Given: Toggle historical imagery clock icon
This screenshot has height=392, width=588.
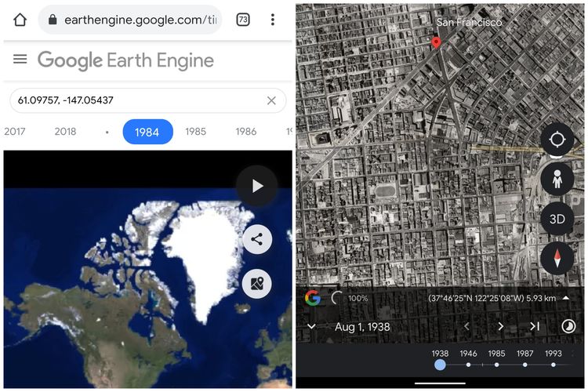Looking at the screenshot, I should pyautogui.click(x=568, y=326).
